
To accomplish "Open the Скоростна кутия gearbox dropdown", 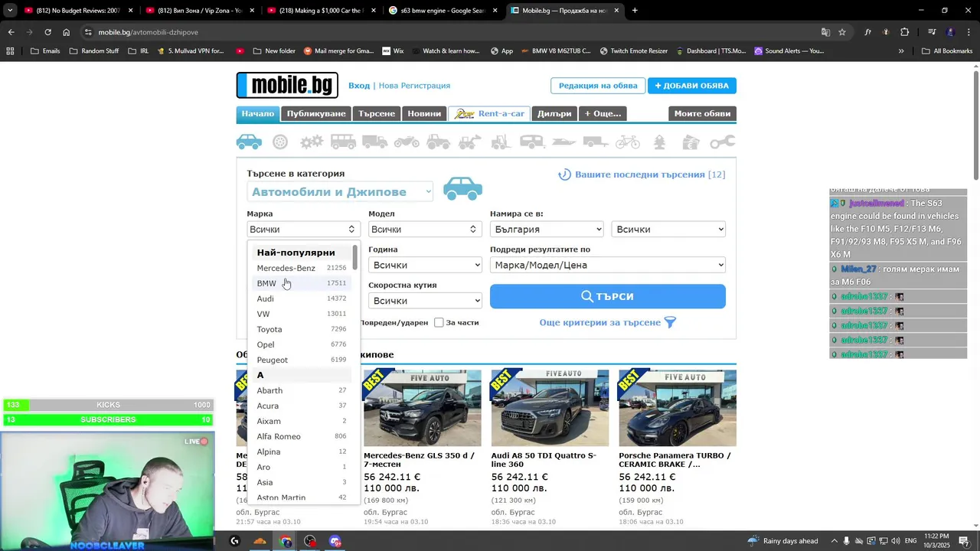I will tap(425, 301).
